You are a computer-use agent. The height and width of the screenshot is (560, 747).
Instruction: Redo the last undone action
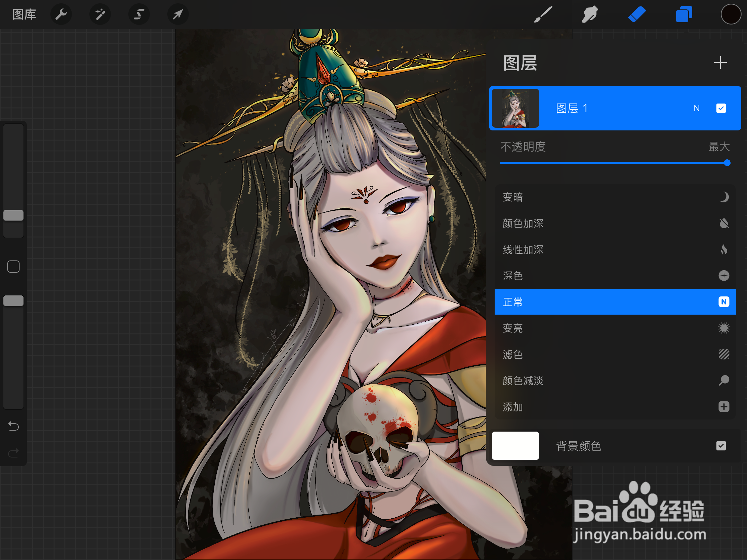[13, 453]
